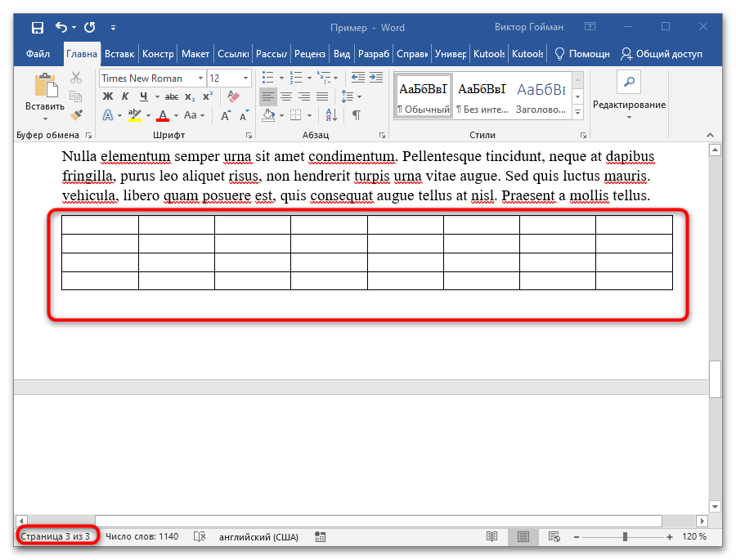Select the Format Painter brush
736x560 pixels.
point(75,114)
